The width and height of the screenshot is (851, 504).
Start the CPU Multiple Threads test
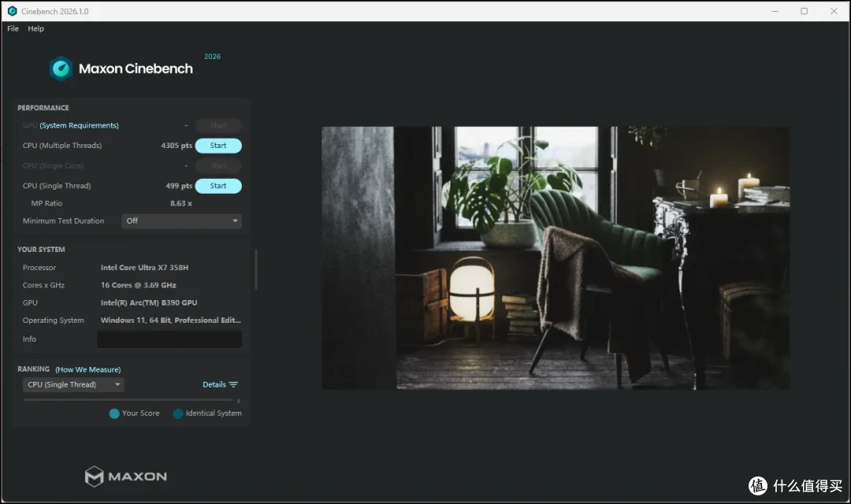click(x=218, y=146)
